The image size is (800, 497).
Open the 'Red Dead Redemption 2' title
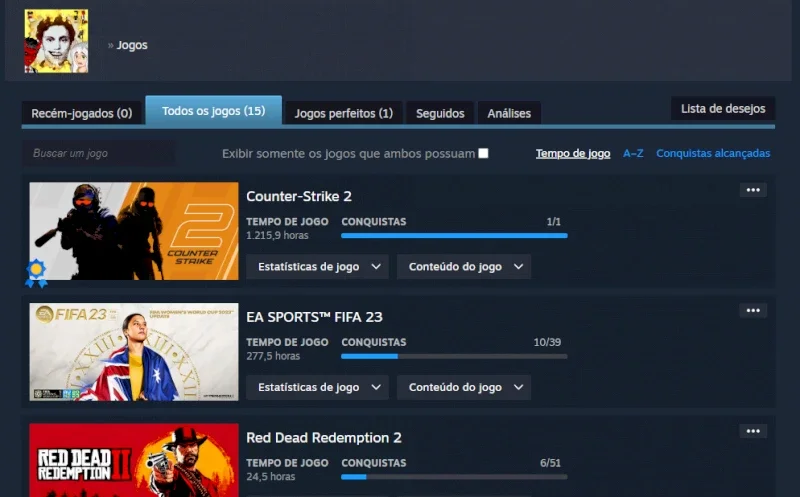[324, 438]
